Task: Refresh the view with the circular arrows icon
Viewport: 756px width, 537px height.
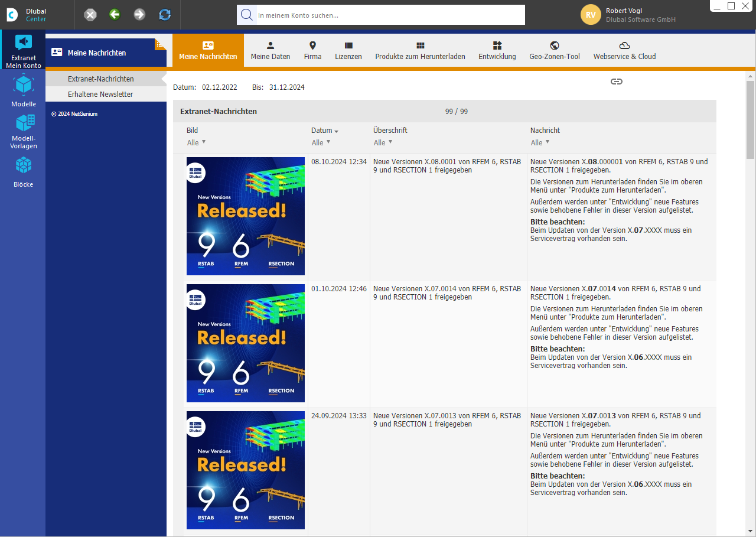Action: point(164,14)
